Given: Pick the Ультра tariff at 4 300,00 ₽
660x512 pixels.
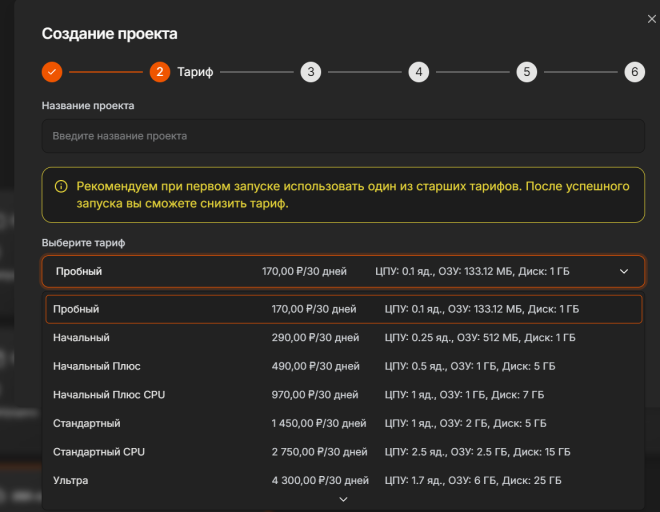Looking at the screenshot, I should [x=343, y=480].
